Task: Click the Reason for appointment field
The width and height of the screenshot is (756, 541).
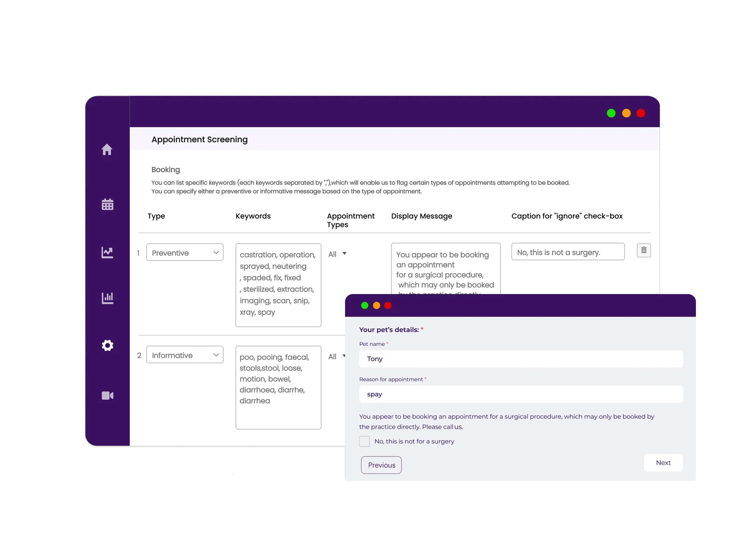Action: [521, 394]
